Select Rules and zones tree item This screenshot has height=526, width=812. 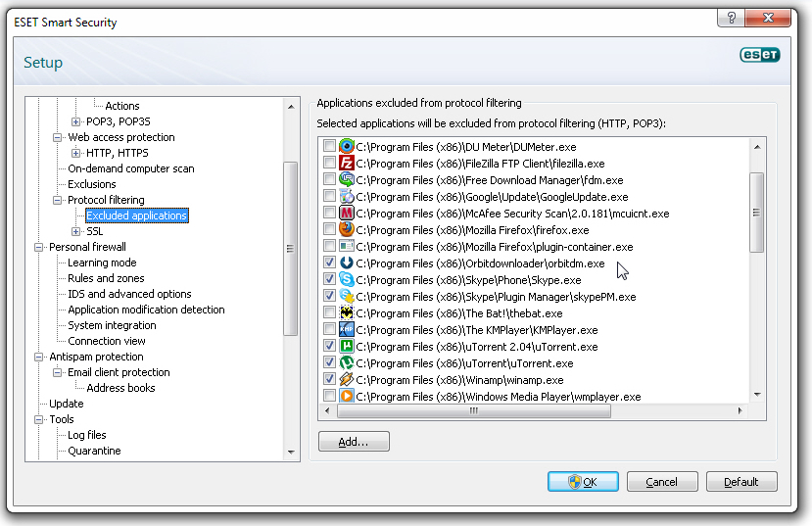click(106, 278)
